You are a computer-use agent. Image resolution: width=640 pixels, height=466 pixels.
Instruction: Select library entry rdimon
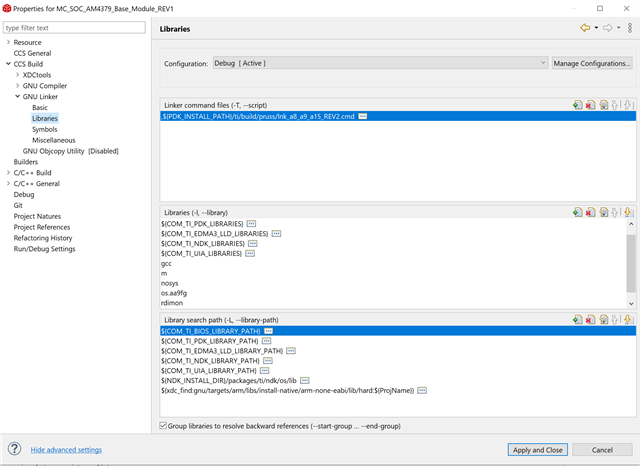pos(172,303)
